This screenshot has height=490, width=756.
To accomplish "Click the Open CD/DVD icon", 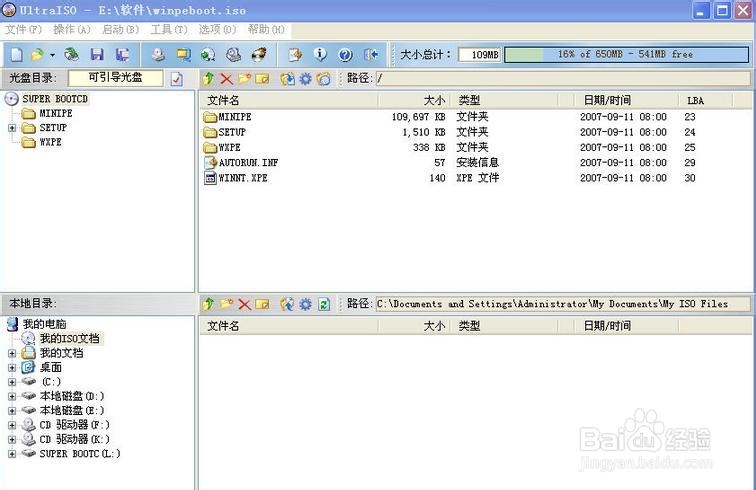I will 71,54.
